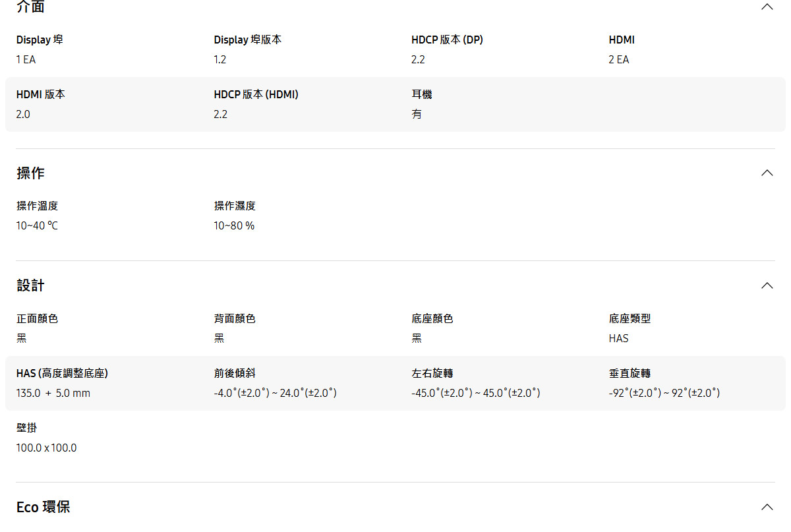791x532 pixels.
Task: Select the -45.0° ~ 45.0° swivel value
Action: tap(476, 393)
